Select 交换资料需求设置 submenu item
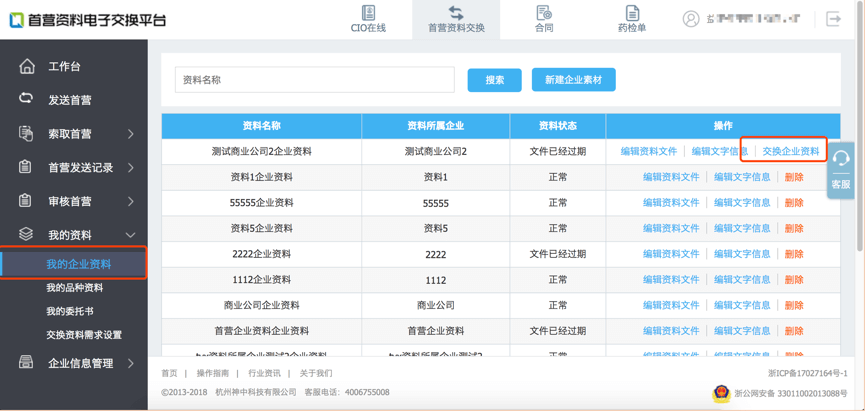This screenshot has height=411, width=865. coord(84,335)
